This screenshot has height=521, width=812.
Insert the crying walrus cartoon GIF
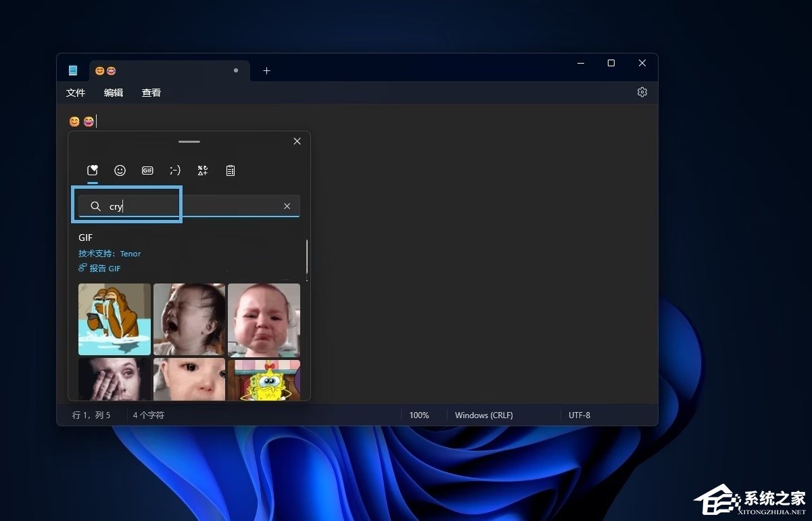[114, 319]
